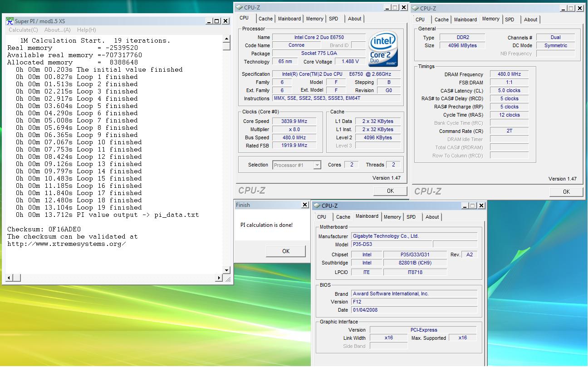This screenshot has width=588, height=367.
Task: Click the Cycle Time (tRAS) 12 clocks value
Action: pyautogui.click(x=509, y=115)
